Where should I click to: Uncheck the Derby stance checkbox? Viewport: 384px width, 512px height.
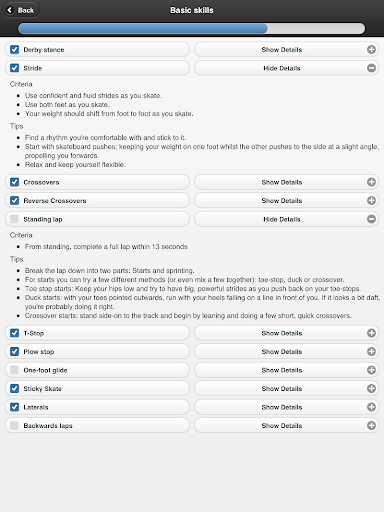pos(14,50)
